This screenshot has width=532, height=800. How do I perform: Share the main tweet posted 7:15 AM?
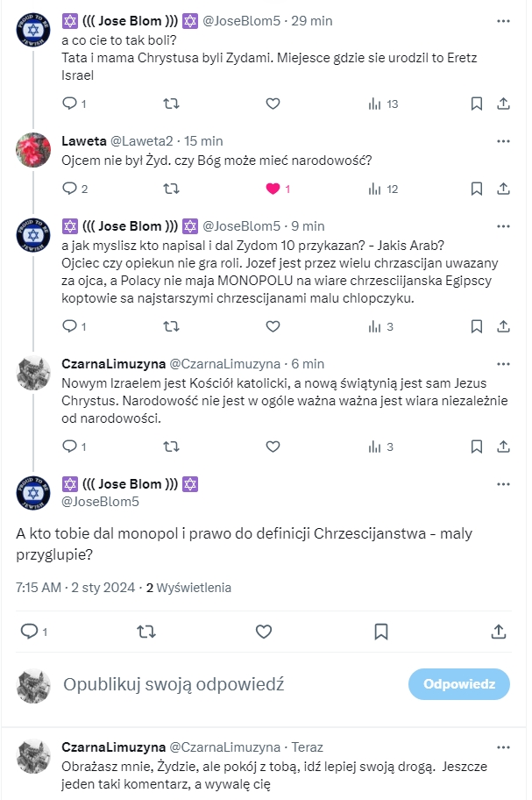point(499,632)
